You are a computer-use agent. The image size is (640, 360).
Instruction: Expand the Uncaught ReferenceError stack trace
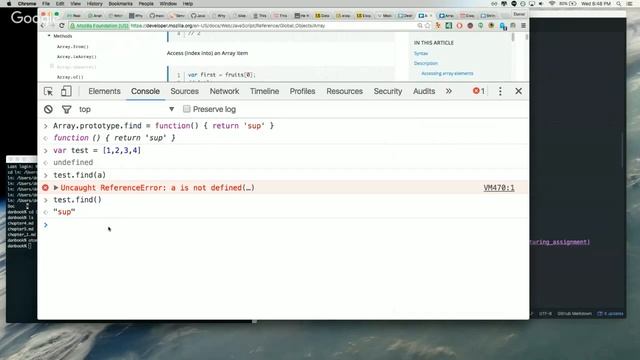click(x=56, y=188)
